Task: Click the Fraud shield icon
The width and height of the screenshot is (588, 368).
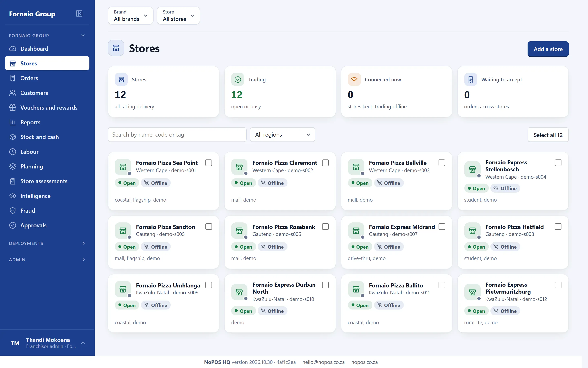Action: coord(13,211)
